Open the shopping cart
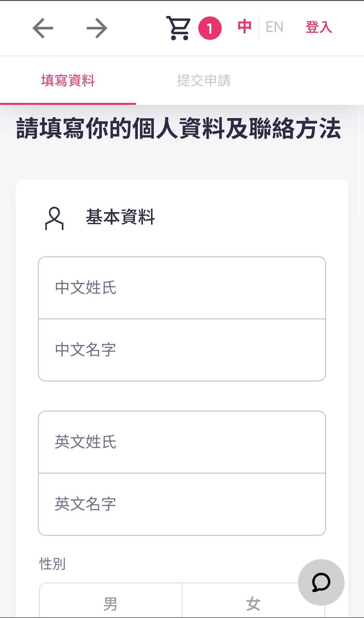Screen dimensions: 364x618 click(x=178, y=28)
